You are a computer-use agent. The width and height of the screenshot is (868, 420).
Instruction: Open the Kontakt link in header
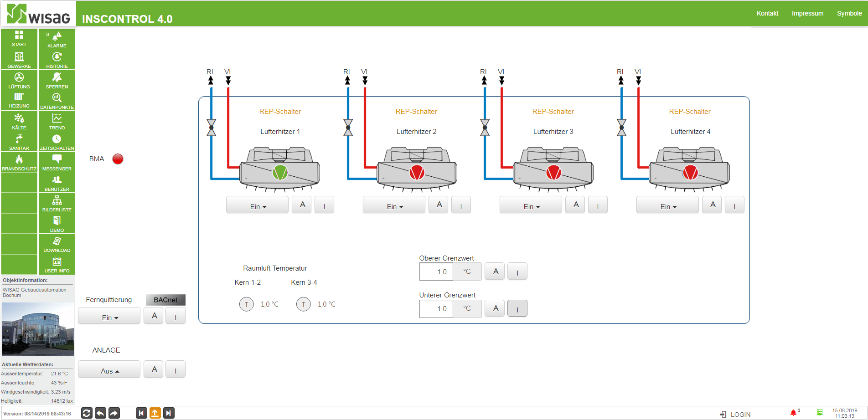(767, 13)
